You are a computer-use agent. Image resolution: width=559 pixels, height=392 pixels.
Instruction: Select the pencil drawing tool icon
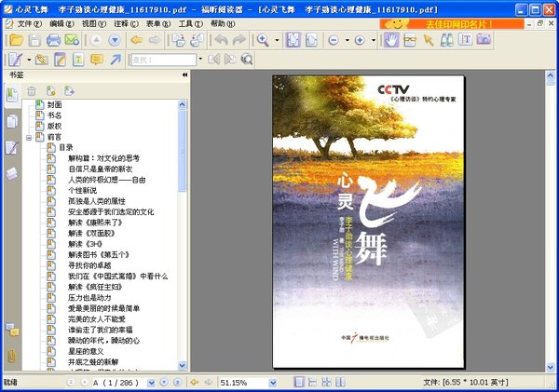click(15, 60)
